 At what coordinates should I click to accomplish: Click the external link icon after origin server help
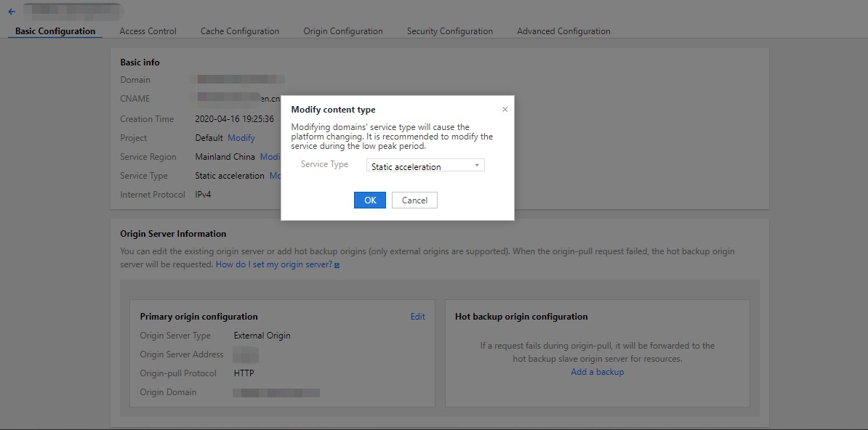point(337,265)
